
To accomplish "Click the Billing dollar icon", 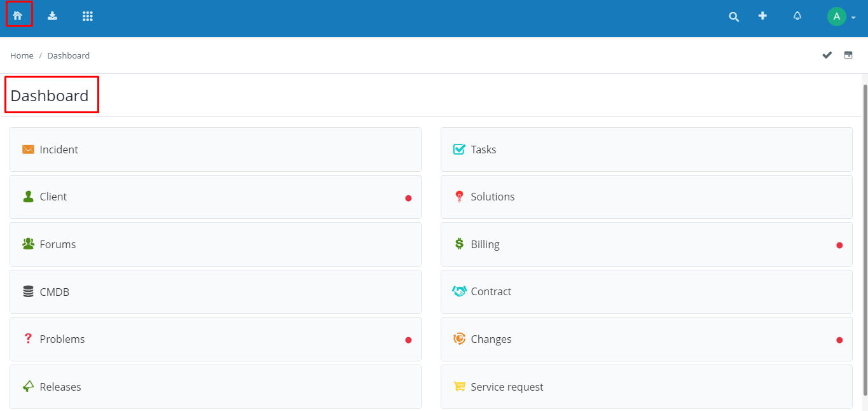I will [459, 244].
